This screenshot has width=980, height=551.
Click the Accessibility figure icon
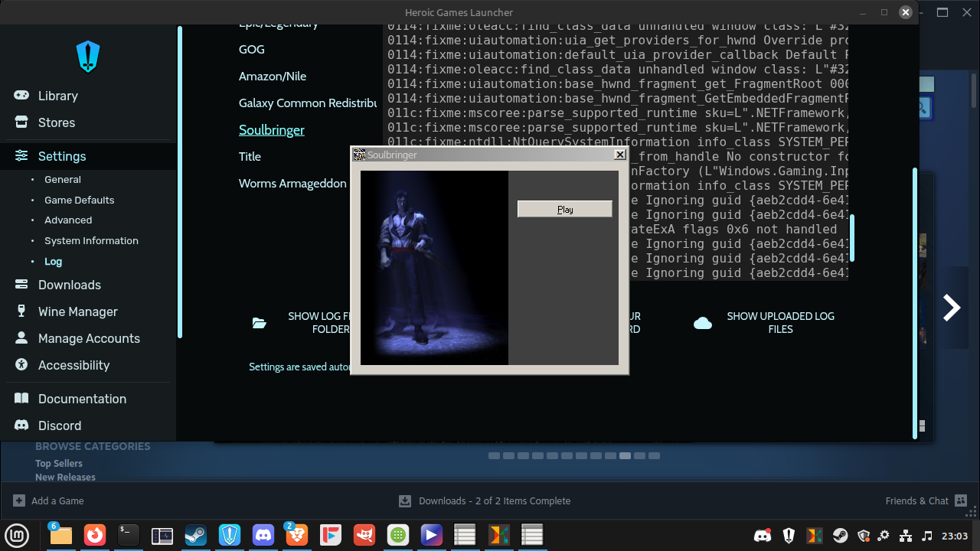(21, 365)
